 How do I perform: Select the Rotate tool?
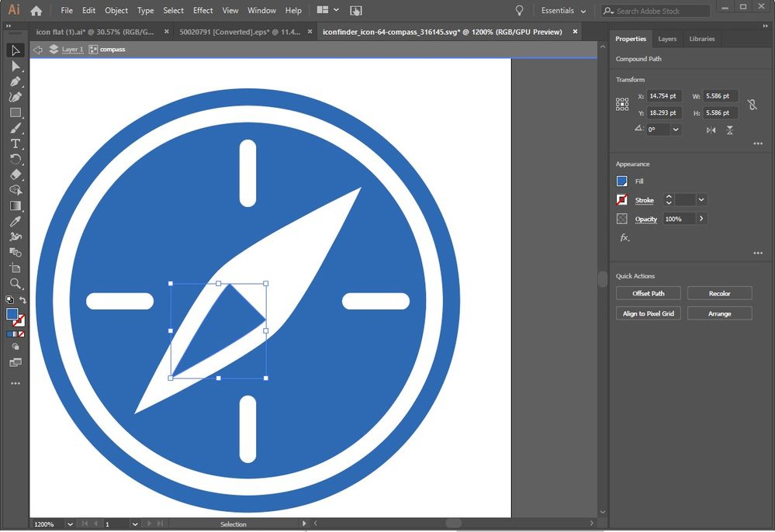coord(16,159)
